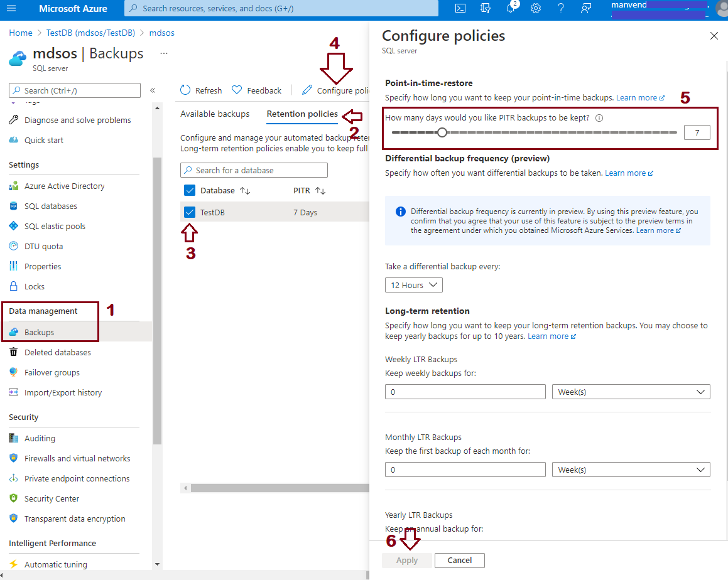728x580 pixels.
Task: Click the Diagnose and solve problems wrench icon
Action: (14, 120)
